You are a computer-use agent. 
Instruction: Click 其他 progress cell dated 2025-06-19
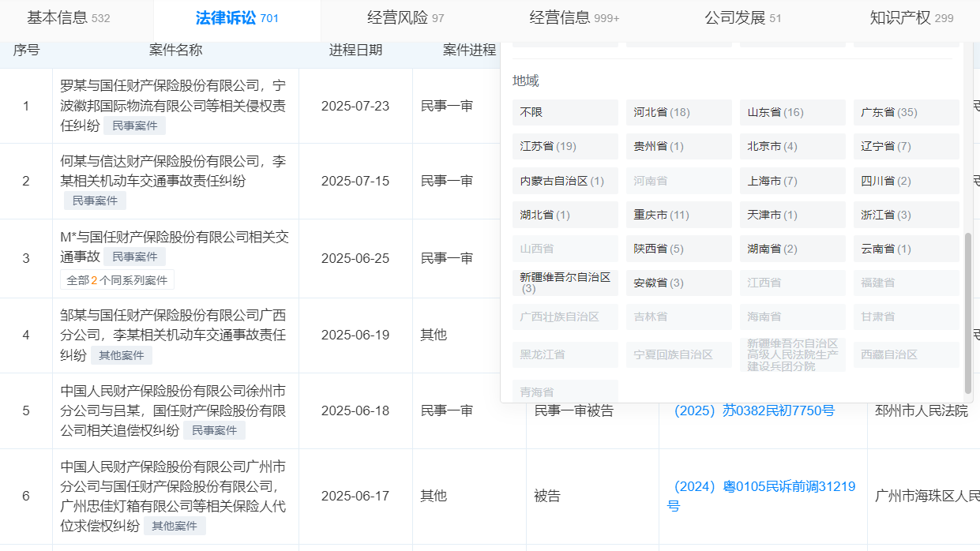tap(434, 335)
